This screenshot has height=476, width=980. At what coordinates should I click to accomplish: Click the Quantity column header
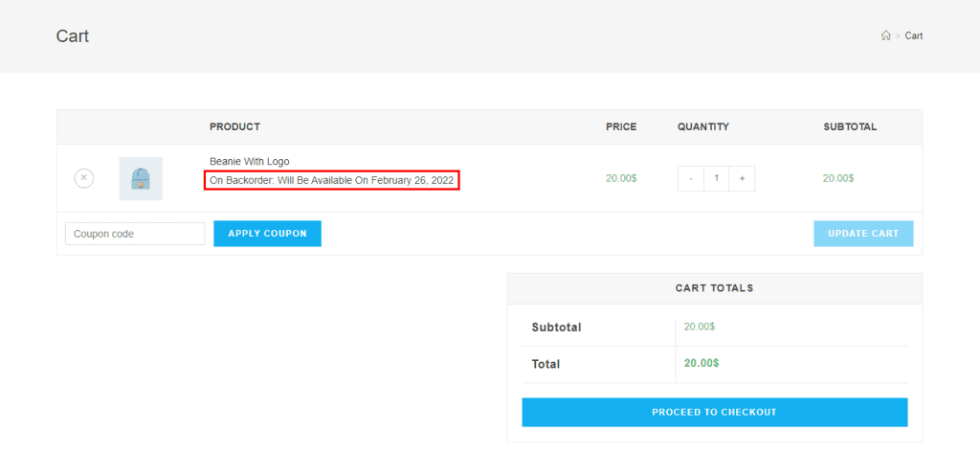tap(702, 126)
